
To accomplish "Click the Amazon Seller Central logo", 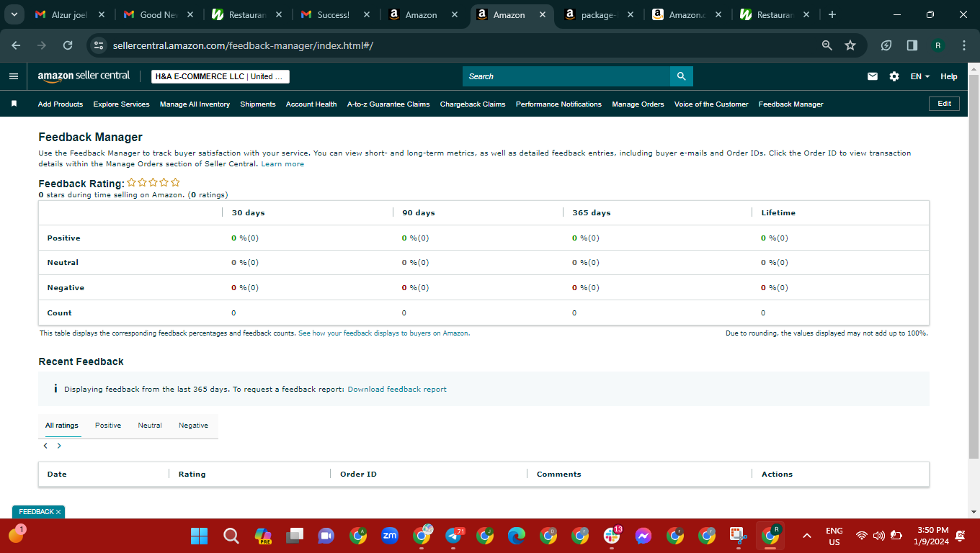I will tap(84, 76).
